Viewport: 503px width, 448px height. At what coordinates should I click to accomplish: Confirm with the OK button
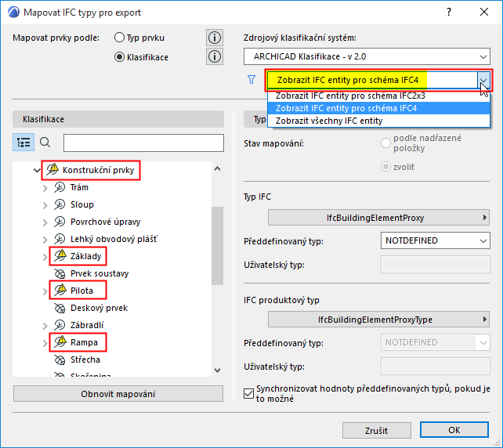[x=454, y=430]
